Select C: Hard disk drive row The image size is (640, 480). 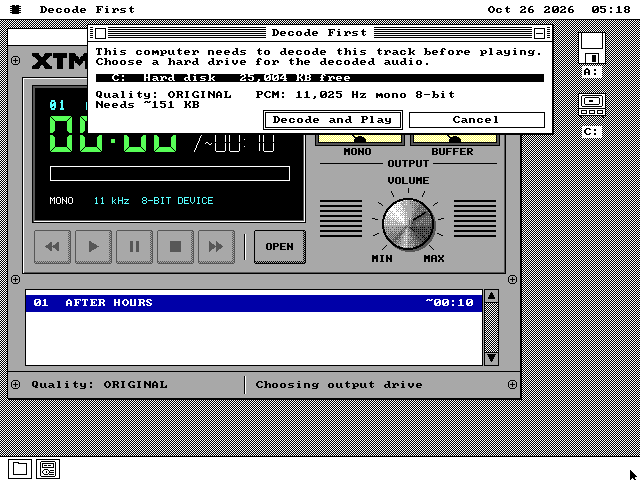320,78
